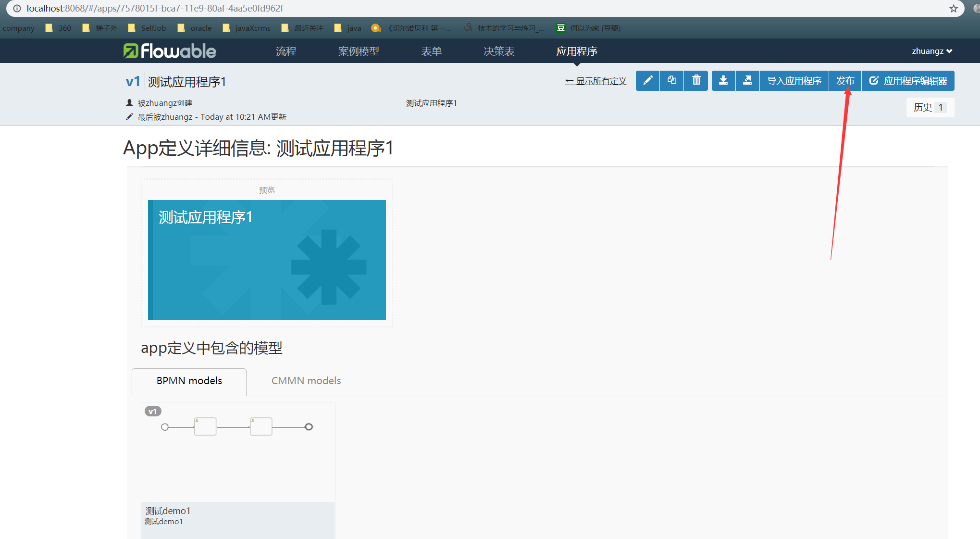Screen dimensions: 980x539
Task: Click the site info icon before URL
Action: 17,8
